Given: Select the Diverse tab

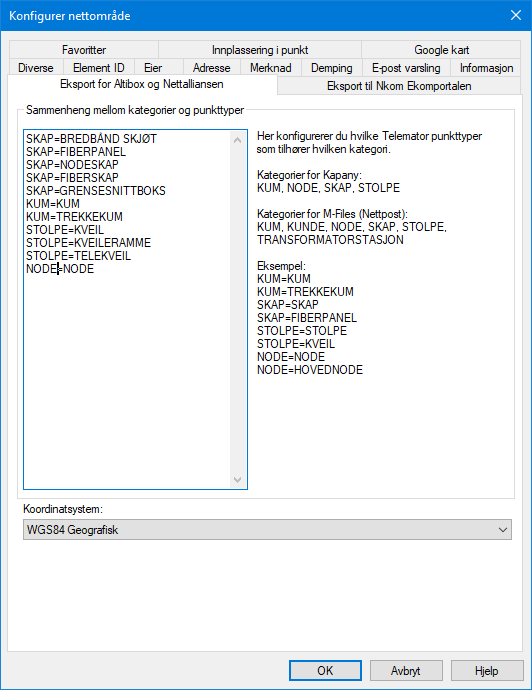Looking at the screenshot, I should 36,68.
